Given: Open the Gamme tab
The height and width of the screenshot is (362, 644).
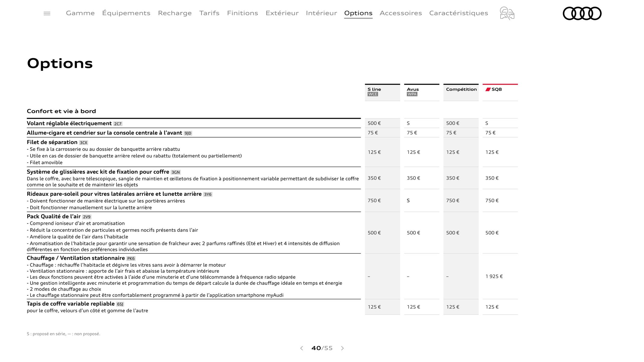Looking at the screenshot, I should click(x=80, y=13).
